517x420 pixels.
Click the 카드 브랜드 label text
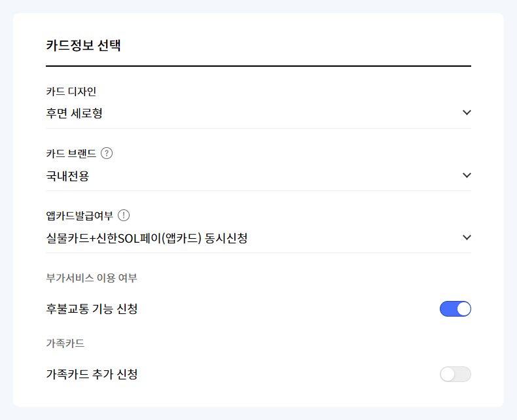[71, 153]
